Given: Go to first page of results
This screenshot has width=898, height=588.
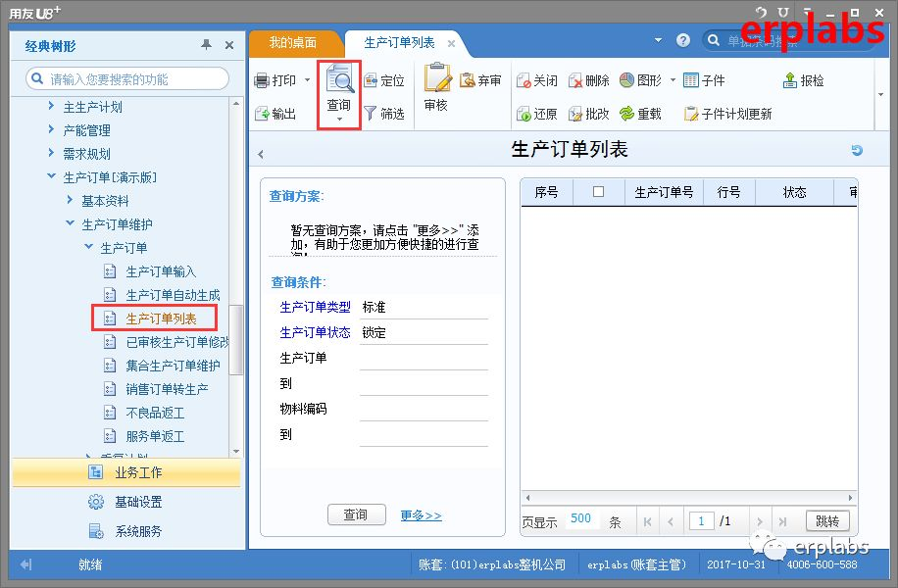Looking at the screenshot, I should 647,521.
